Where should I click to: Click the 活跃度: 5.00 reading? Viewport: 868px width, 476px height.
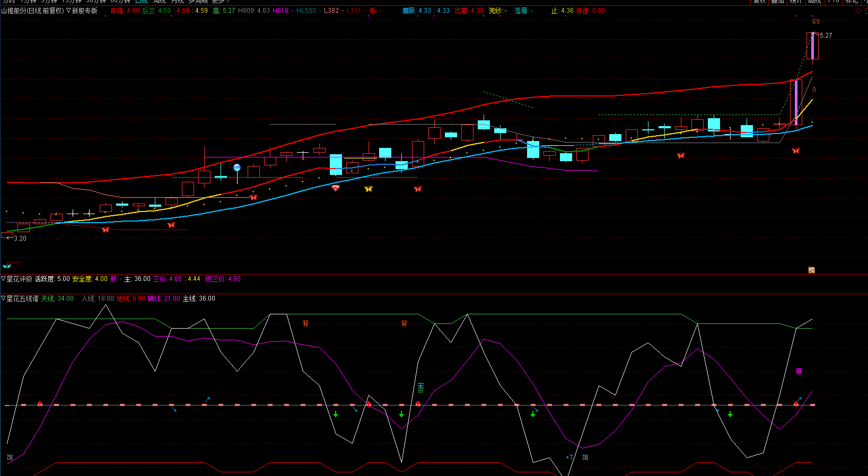click(52, 279)
